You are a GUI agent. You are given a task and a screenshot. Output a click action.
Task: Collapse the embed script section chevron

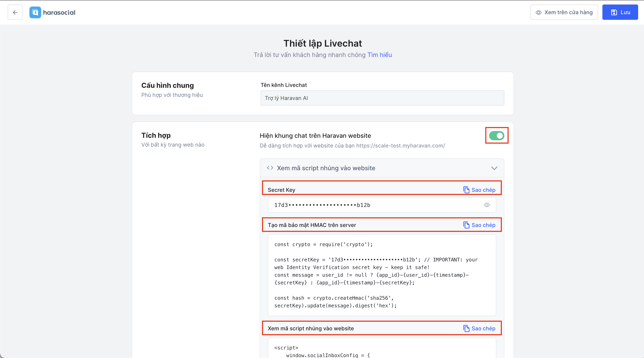(x=494, y=168)
